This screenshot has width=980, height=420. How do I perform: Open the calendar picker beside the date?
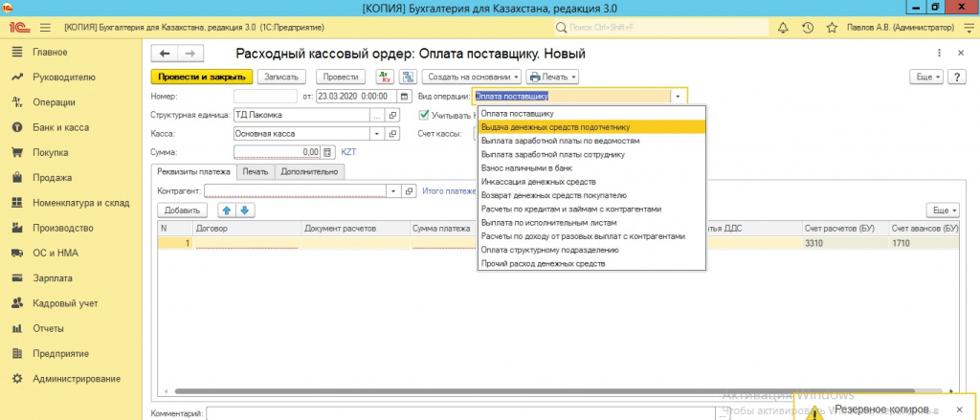coord(405,97)
